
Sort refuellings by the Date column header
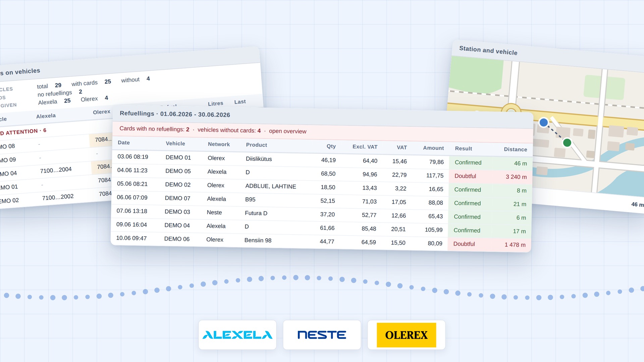coord(124,142)
